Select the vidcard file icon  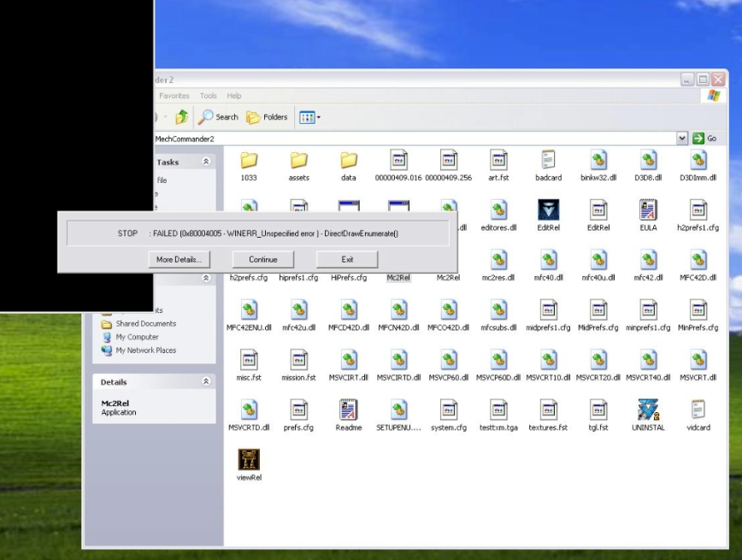tap(698, 410)
